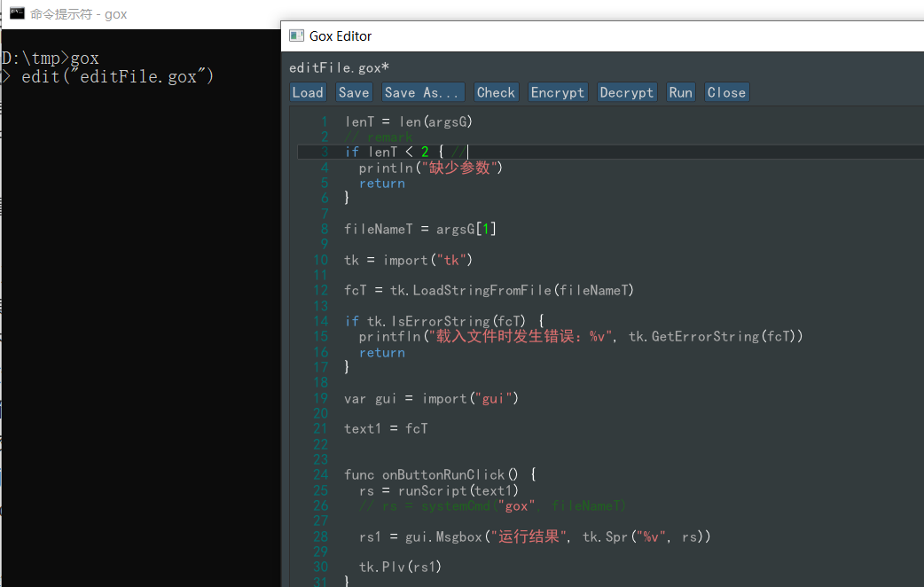This screenshot has width=924, height=587.
Task: Click the command prompt title text
Action: (x=78, y=14)
